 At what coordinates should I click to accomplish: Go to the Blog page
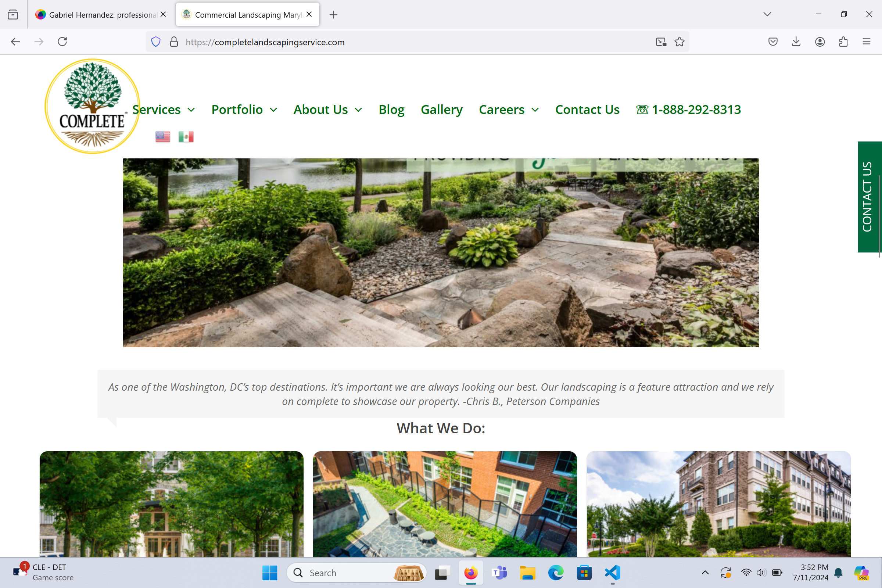[x=391, y=110]
